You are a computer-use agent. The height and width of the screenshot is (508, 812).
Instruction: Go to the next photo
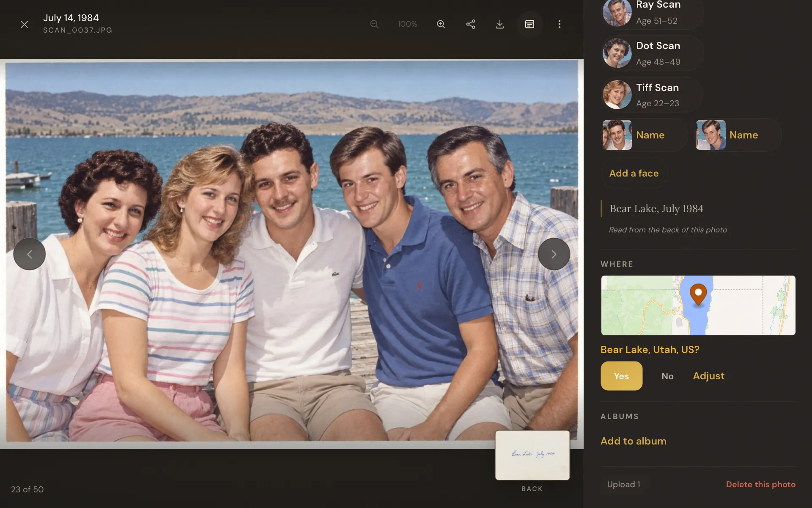point(554,254)
